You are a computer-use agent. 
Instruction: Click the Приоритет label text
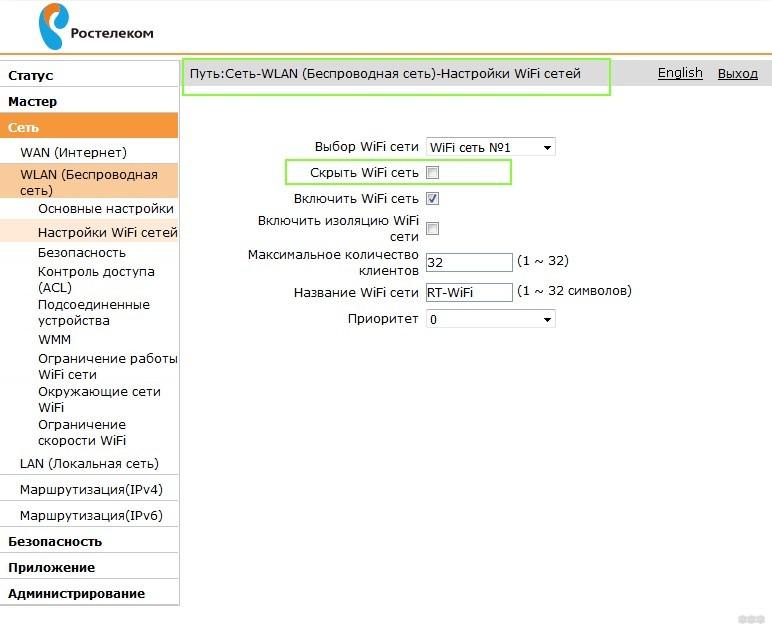click(383, 319)
